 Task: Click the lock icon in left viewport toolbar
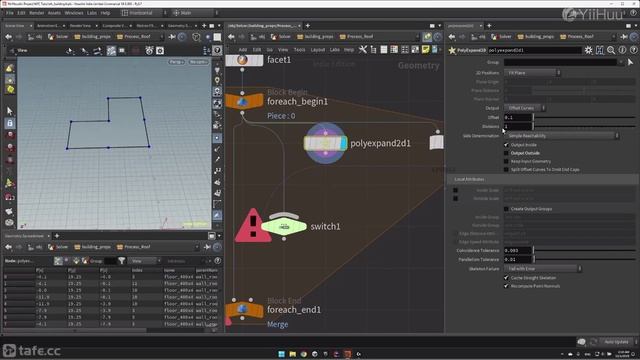pos(10,123)
